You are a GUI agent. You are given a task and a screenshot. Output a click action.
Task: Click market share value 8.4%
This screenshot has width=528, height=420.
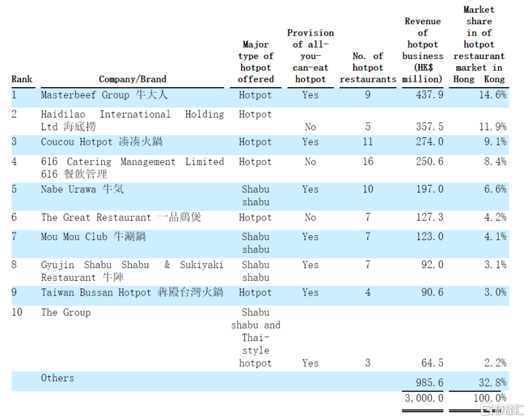pyautogui.click(x=495, y=162)
